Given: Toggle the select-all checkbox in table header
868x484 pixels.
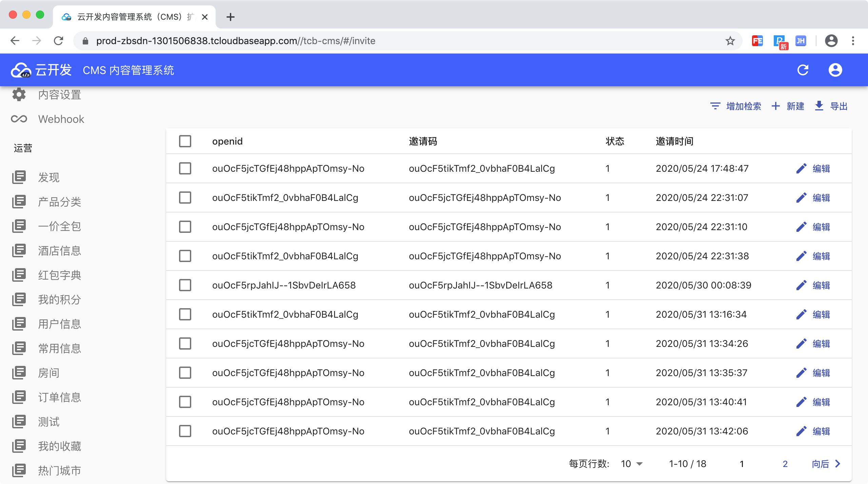Looking at the screenshot, I should tap(185, 141).
